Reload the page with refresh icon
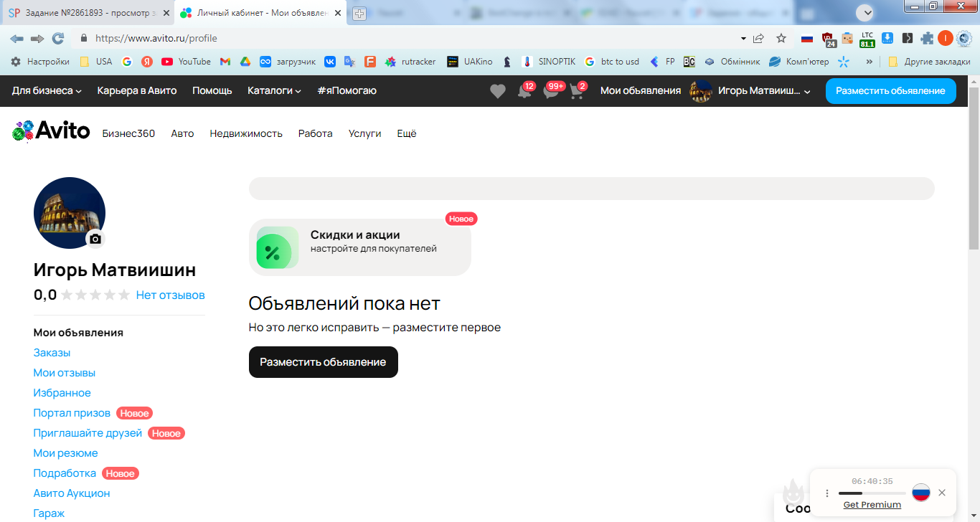The height and width of the screenshot is (522, 980). pos(58,38)
